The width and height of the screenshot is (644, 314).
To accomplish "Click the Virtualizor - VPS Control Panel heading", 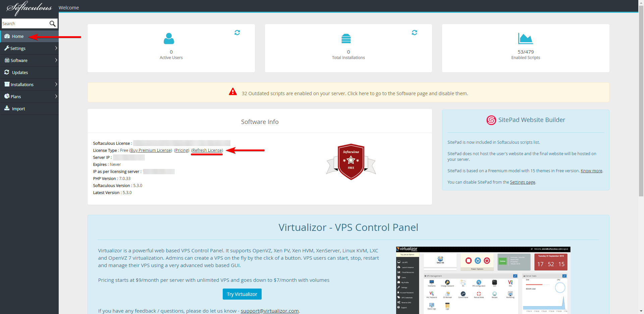I will tap(348, 228).
